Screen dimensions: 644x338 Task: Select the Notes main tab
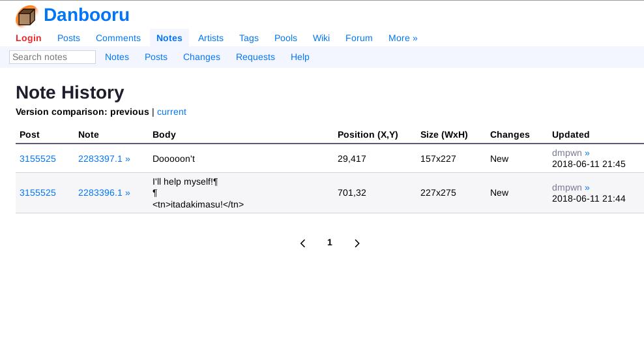169,38
